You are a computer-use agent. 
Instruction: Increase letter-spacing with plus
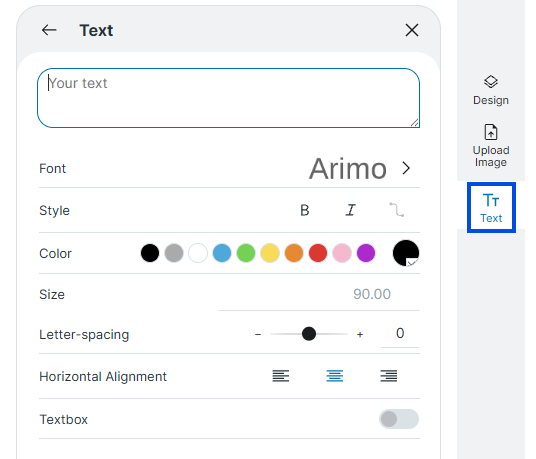click(360, 334)
